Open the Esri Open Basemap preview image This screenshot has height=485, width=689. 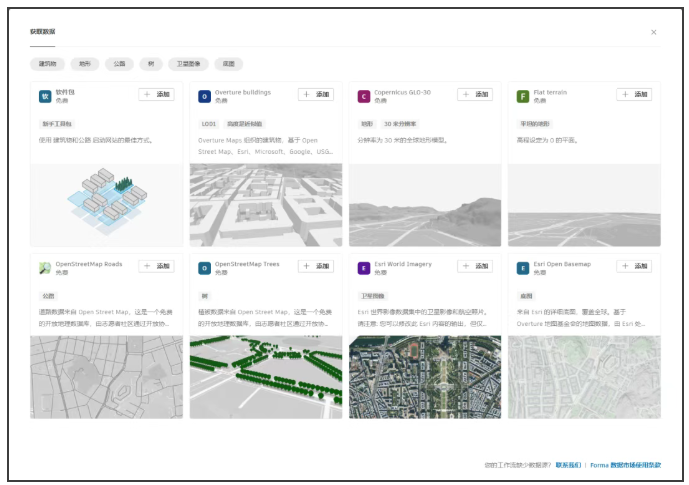(584, 377)
